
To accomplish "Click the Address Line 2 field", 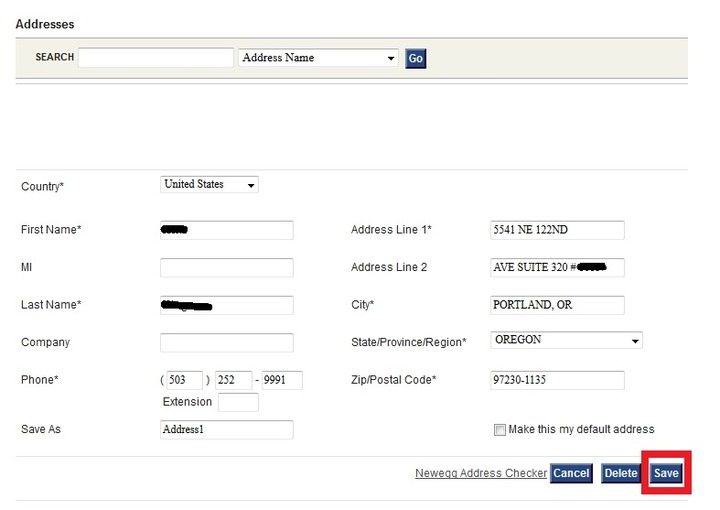I will tap(557, 267).
